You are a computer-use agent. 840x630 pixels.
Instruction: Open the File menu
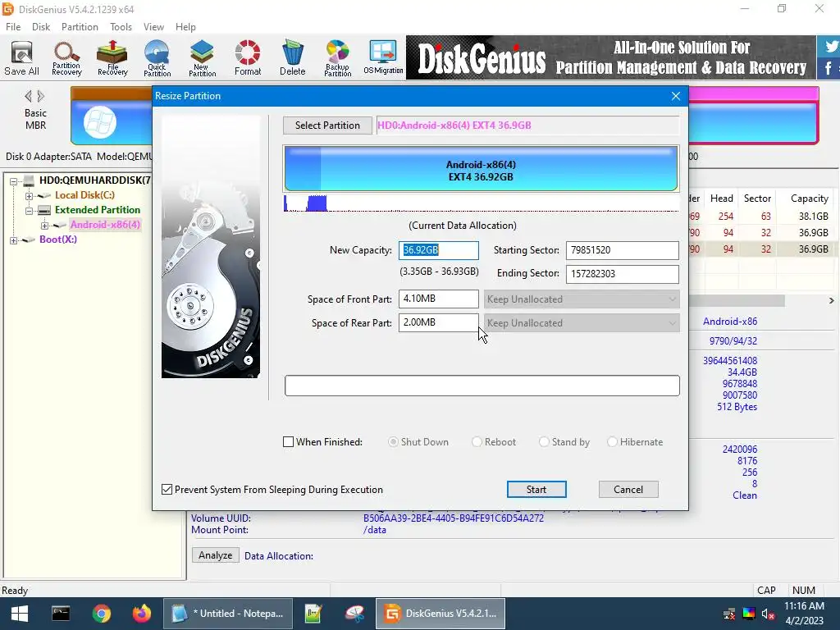click(x=13, y=27)
